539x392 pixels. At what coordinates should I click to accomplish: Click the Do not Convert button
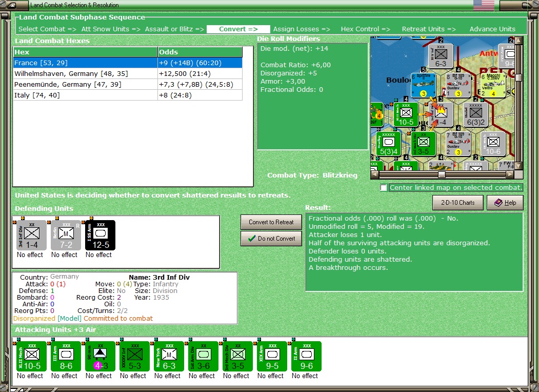click(271, 238)
